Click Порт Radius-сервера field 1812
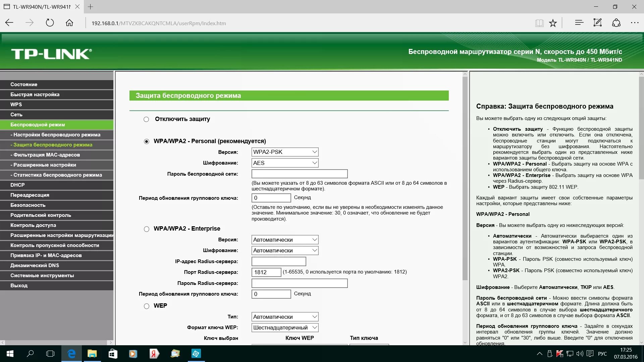Screen dimensions: 644x362 (x=266, y=272)
